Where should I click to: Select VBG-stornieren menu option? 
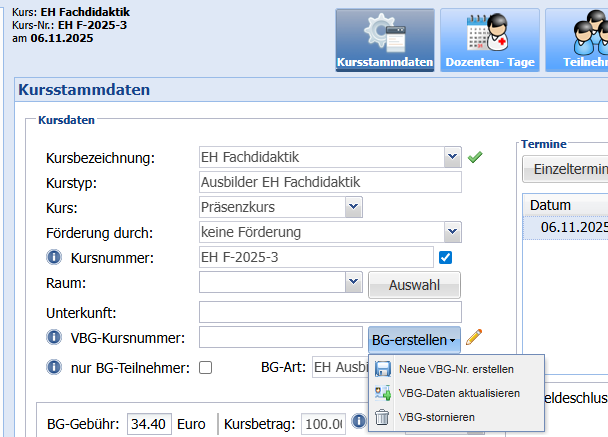point(436,417)
